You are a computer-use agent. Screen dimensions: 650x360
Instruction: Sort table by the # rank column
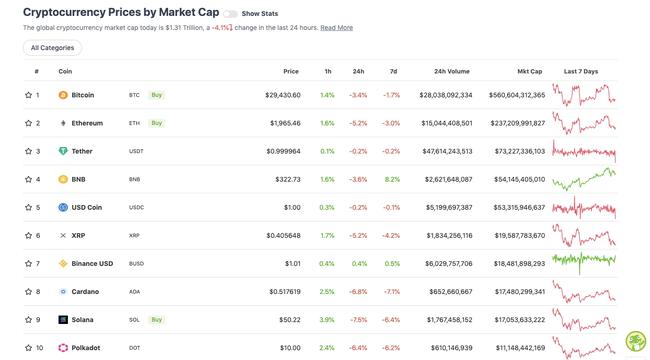37,71
